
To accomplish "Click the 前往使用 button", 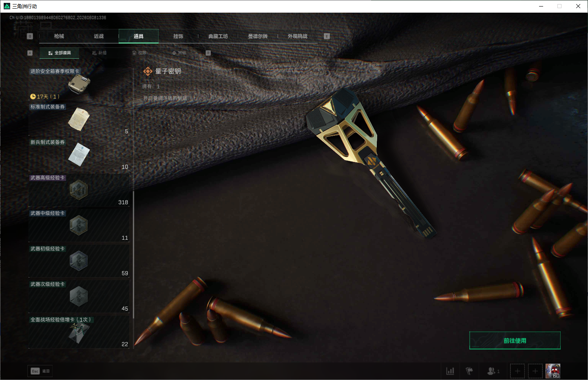I will [515, 340].
